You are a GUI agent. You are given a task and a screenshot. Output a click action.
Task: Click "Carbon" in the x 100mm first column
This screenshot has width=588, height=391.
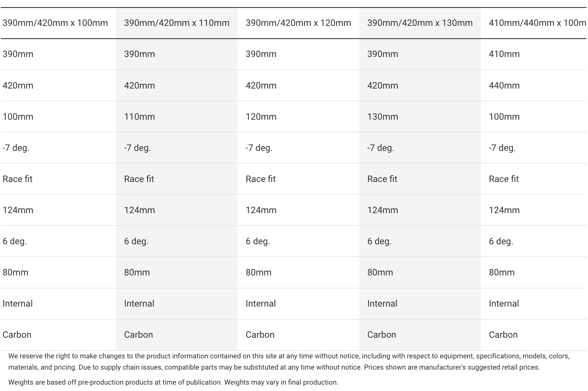(x=17, y=335)
